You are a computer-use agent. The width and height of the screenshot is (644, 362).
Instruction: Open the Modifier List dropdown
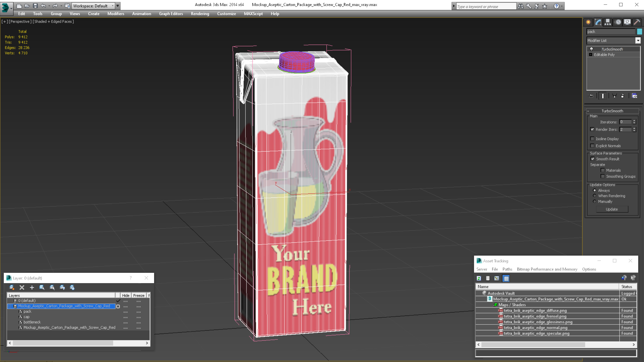pos(638,40)
